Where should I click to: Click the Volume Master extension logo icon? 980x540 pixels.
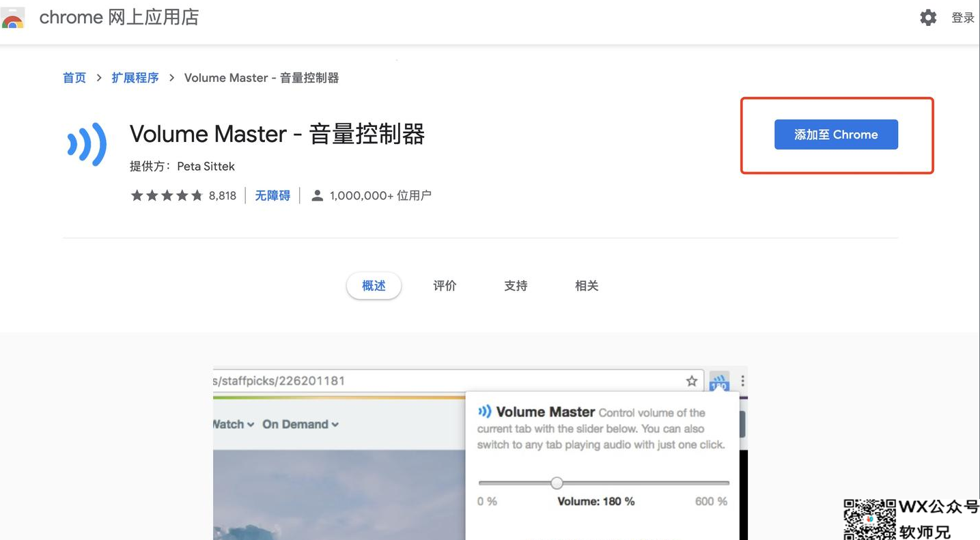click(87, 144)
